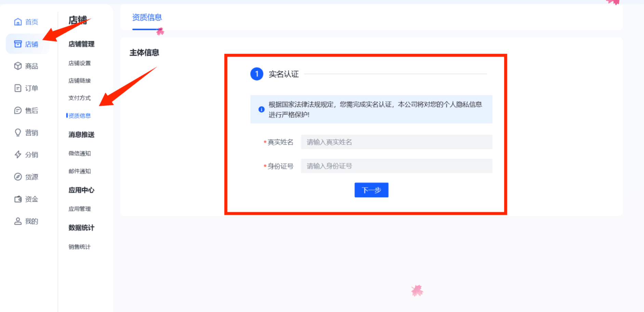
Task: Go to 订单 menu label
Action: [31, 88]
